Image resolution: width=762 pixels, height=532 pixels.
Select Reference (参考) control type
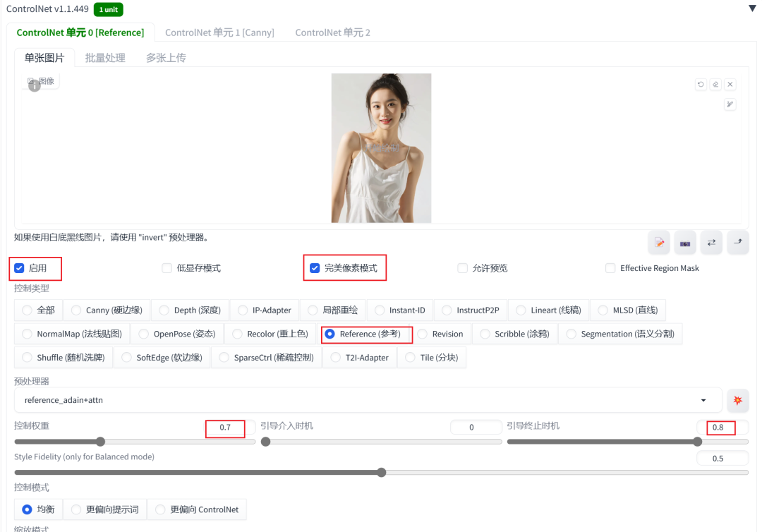click(x=363, y=334)
